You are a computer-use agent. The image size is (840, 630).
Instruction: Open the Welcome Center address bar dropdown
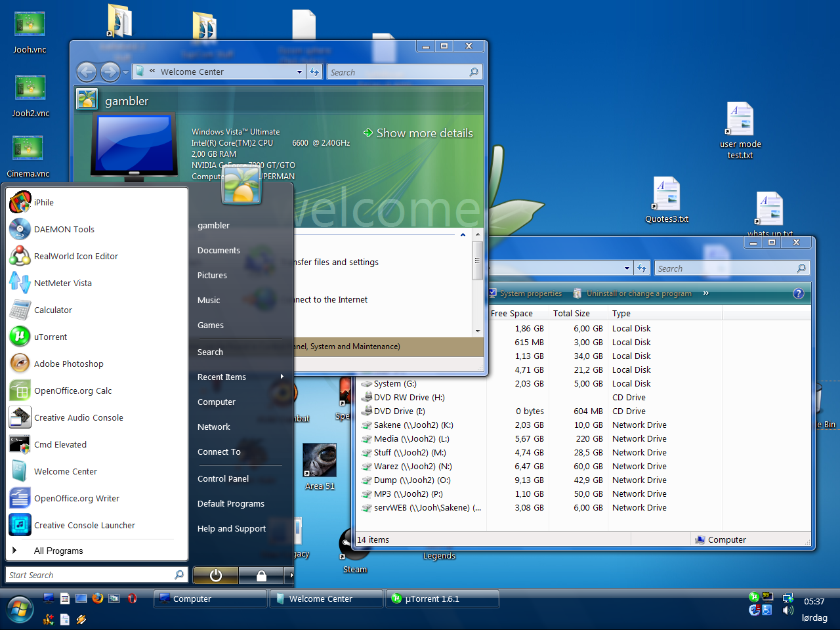point(299,72)
